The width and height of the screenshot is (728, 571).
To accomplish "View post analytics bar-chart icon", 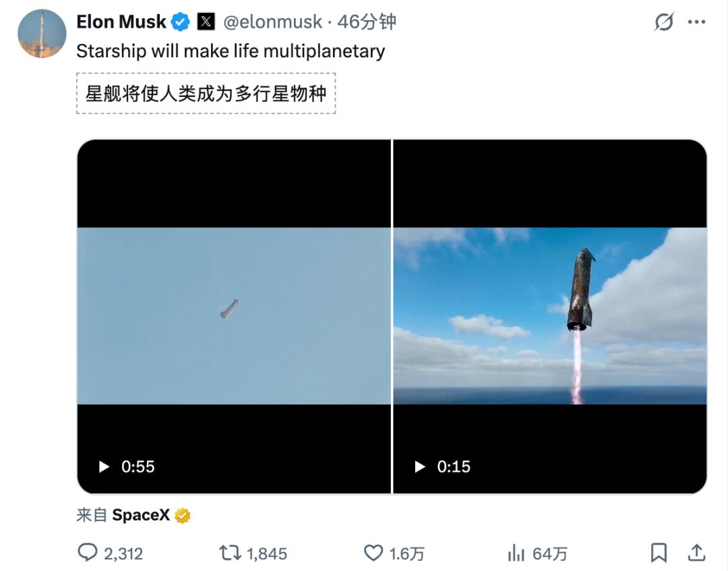I will point(516,553).
